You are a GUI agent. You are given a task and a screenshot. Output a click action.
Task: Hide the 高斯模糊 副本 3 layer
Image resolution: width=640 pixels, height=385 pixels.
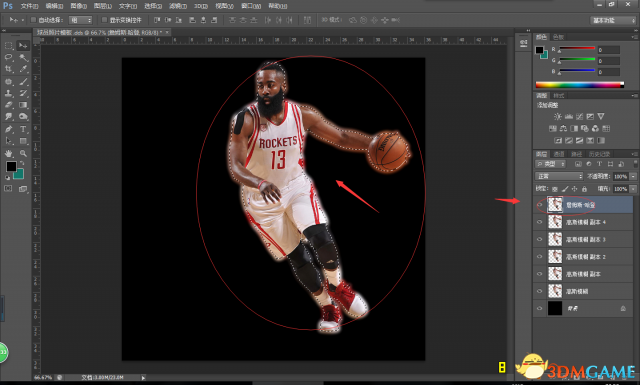tap(540, 239)
